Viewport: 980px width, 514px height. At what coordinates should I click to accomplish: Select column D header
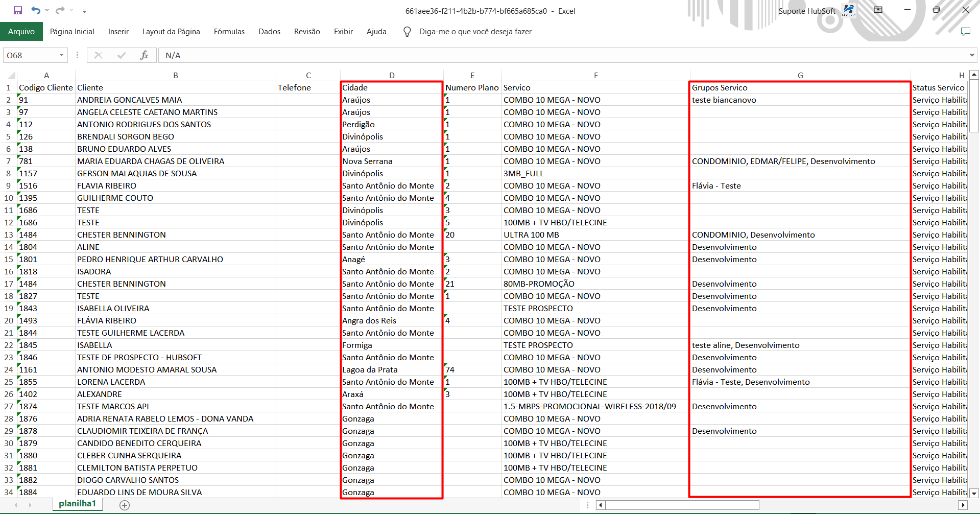coord(392,75)
